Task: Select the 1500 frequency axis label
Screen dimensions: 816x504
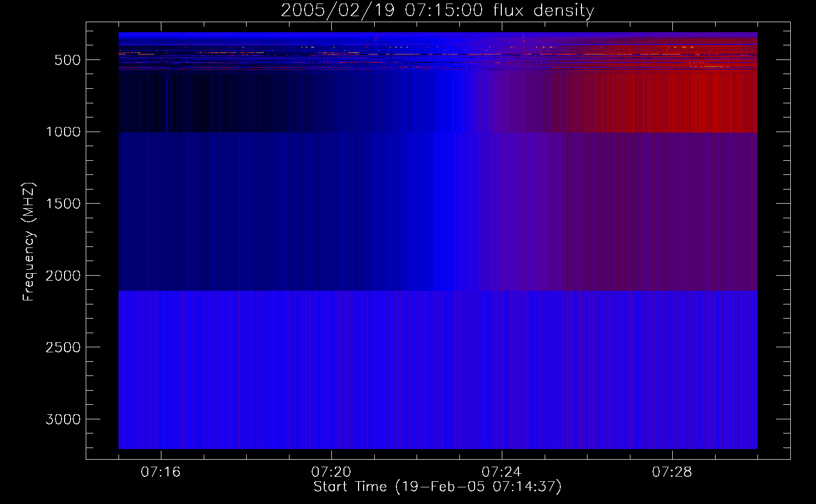Action: tap(63, 204)
